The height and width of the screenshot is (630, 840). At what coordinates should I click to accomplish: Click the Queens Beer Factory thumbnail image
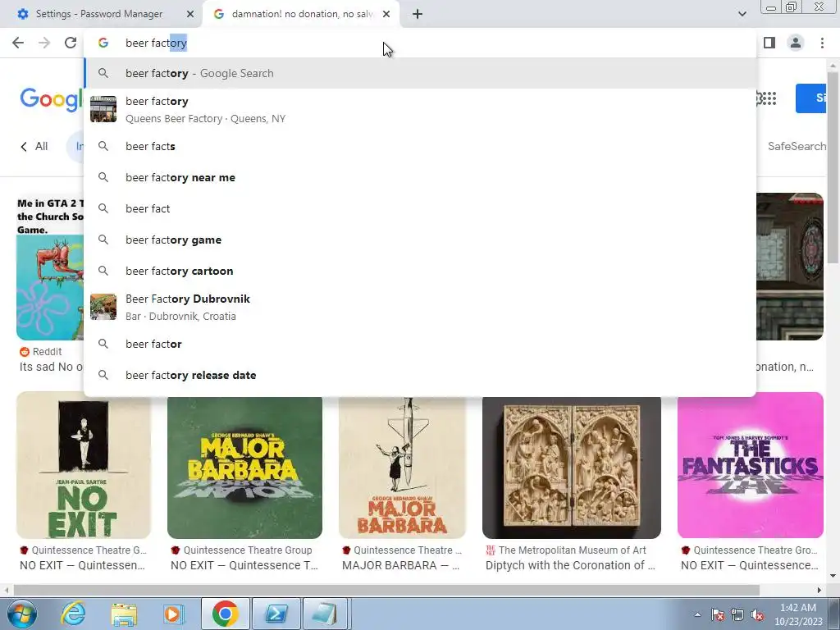coord(103,109)
